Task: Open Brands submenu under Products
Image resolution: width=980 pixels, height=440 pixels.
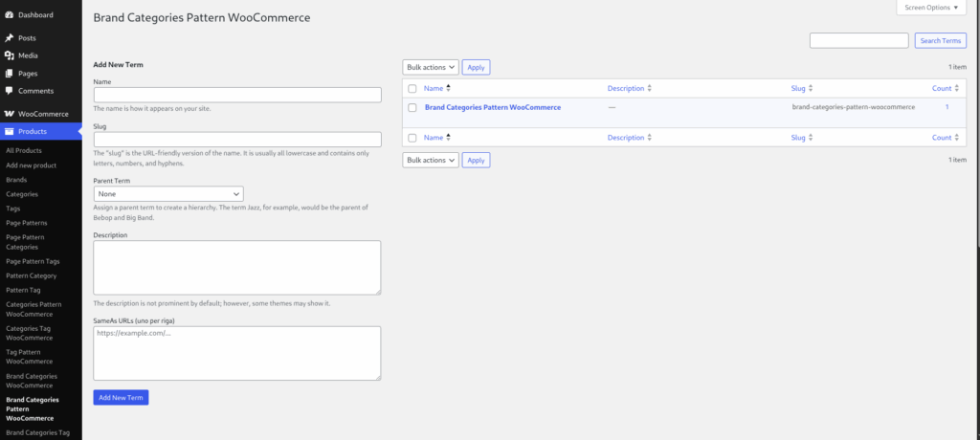Action: (x=16, y=180)
